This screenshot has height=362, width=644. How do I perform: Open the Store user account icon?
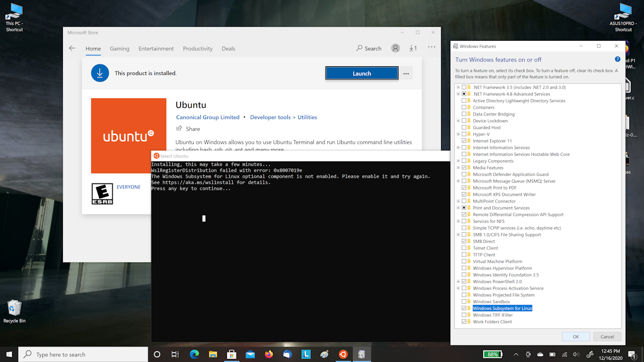(x=396, y=48)
